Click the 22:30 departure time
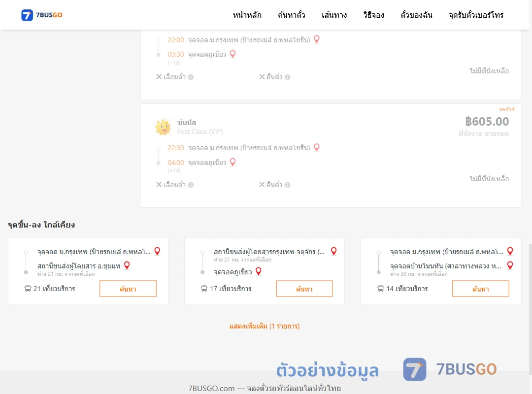The image size is (532, 394). coord(176,148)
